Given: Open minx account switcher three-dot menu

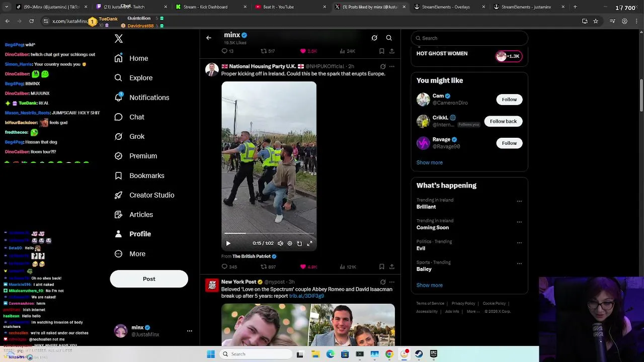Looking at the screenshot, I should pyautogui.click(x=190, y=331).
